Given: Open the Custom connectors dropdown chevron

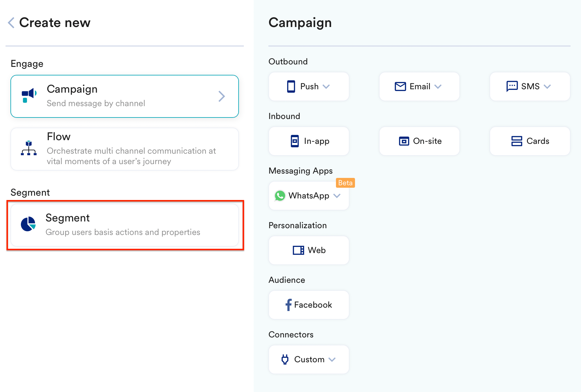Looking at the screenshot, I should 332,359.
